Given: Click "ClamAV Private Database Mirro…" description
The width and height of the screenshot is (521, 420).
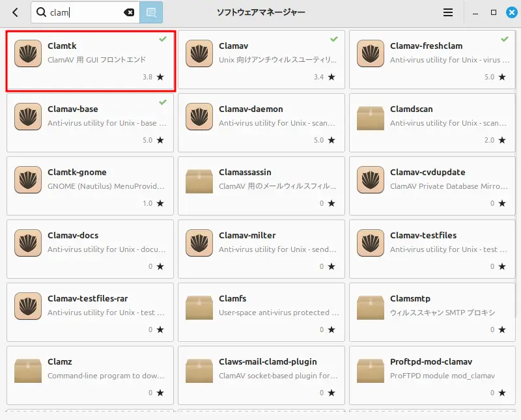Looking at the screenshot, I should pyautogui.click(x=449, y=186).
